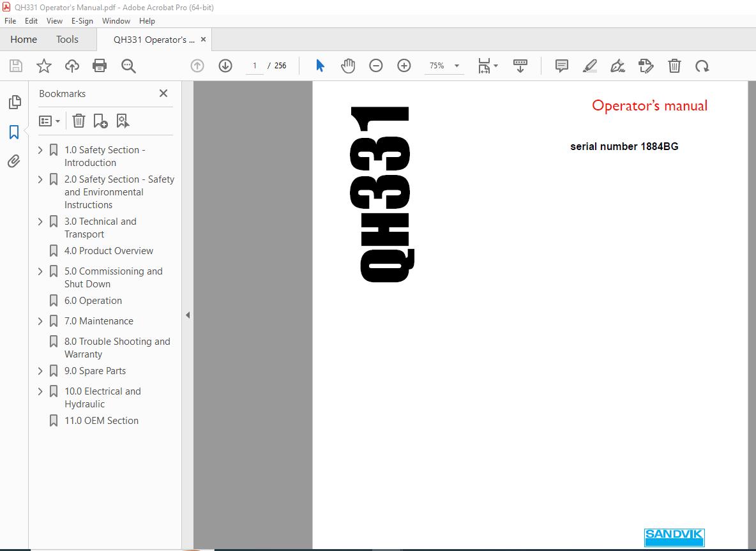The width and height of the screenshot is (756, 551).
Task: Click the Save file icon
Action: tap(16, 66)
